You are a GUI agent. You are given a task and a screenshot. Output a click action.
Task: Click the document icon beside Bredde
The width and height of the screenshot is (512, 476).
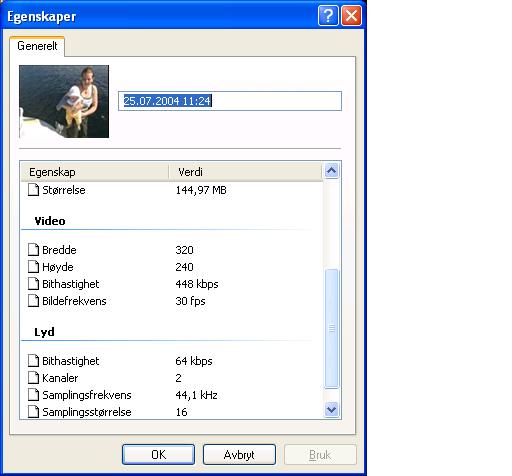click(33, 250)
